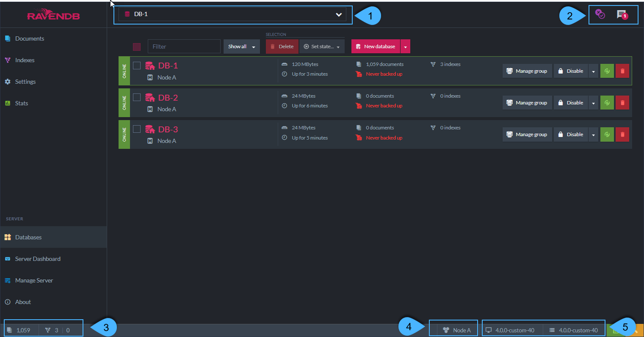Image resolution: width=644 pixels, height=337 pixels.
Task: Click the 3 indexes text in DB-1 row
Action: (450, 64)
